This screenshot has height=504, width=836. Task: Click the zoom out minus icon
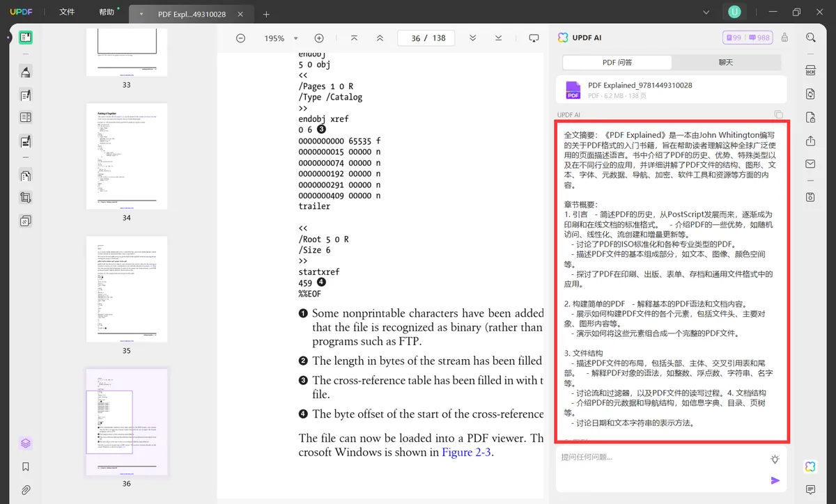click(x=240, y=38)
